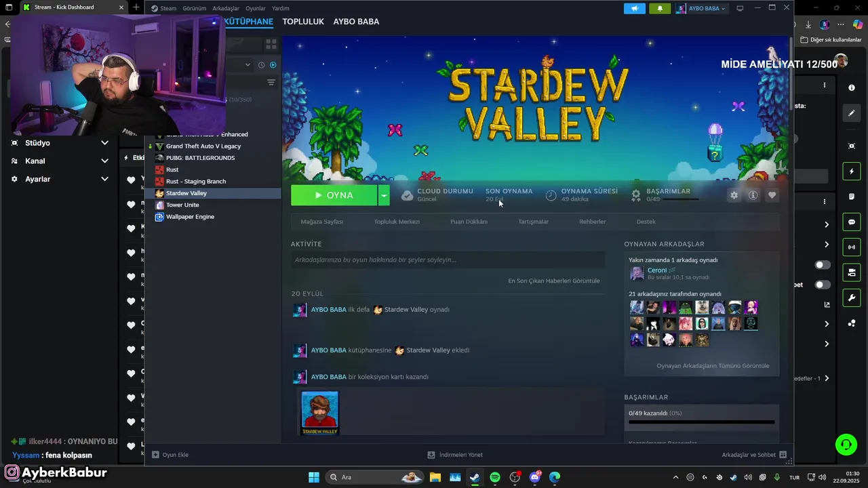Image resolution: width=868 pixels, height=488 pixels.
Task: Click 'En Son Çıkan Haberleri Görüntüle' link
Action: pos(554,281)
